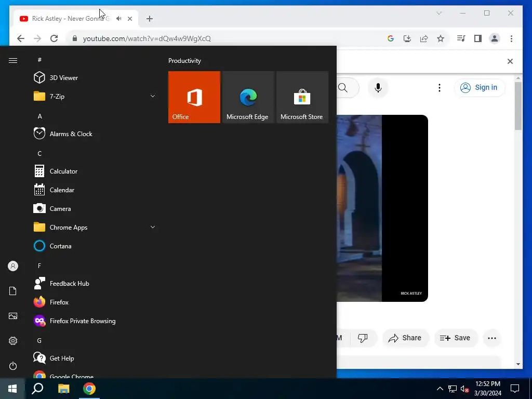Viewport: 532px width, 399px height.
Task: Click the Share button under video
Action: [405, 338]
